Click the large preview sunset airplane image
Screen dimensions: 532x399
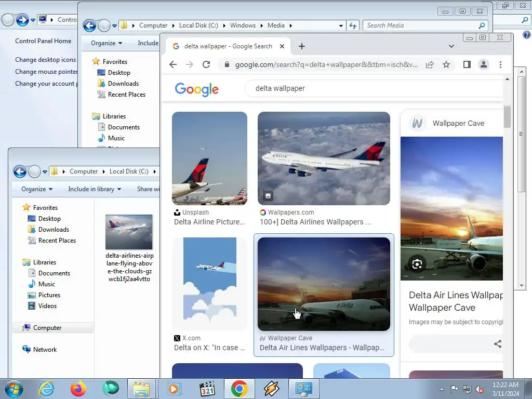click(x=451, y=208)
